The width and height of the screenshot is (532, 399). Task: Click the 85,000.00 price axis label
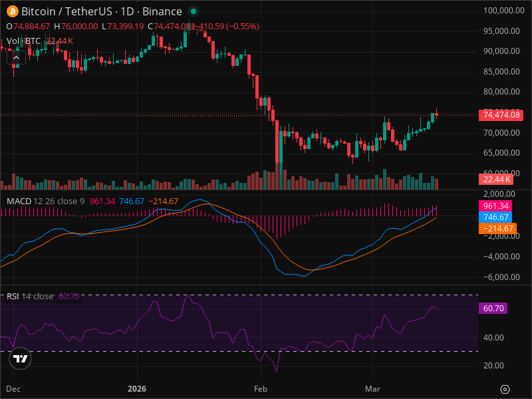pyautogui.click(x=501, y=72)
